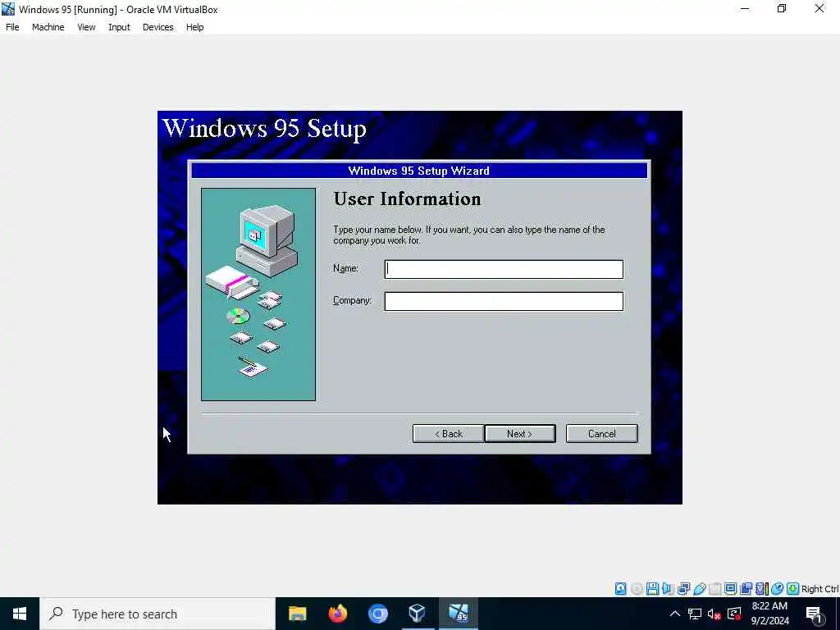Open the Devices menu

158,27
